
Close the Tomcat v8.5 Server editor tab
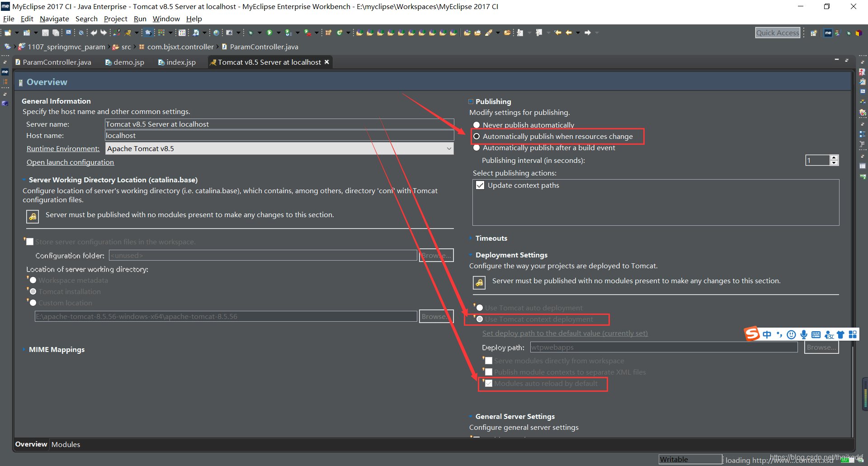click(x=327, y=62)
